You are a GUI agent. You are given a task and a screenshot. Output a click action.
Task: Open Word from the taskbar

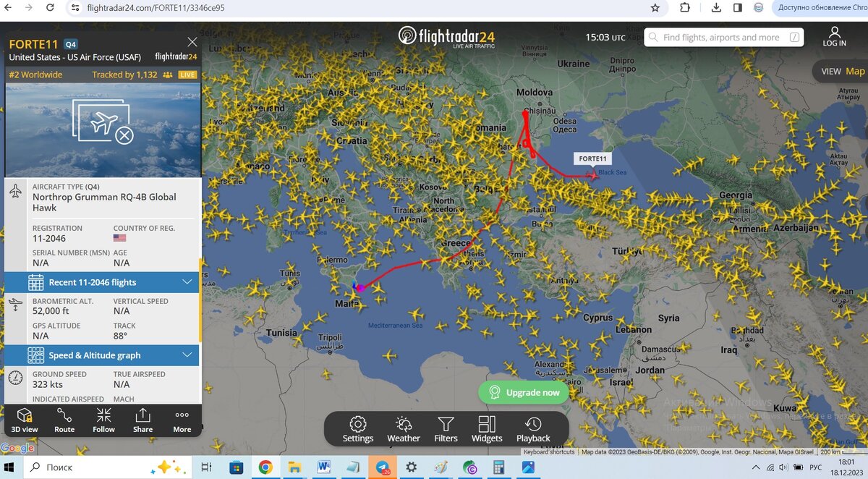323,467
